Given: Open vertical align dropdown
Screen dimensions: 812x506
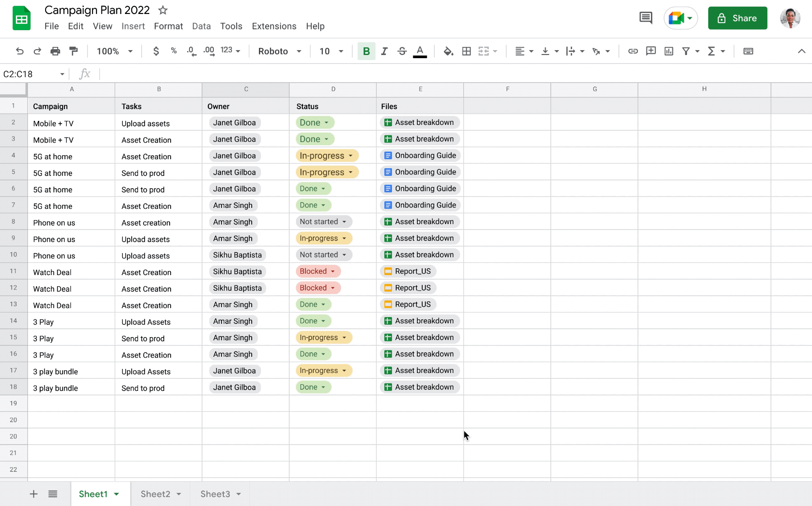Looking at the screenshot, I should coord(550,51).
